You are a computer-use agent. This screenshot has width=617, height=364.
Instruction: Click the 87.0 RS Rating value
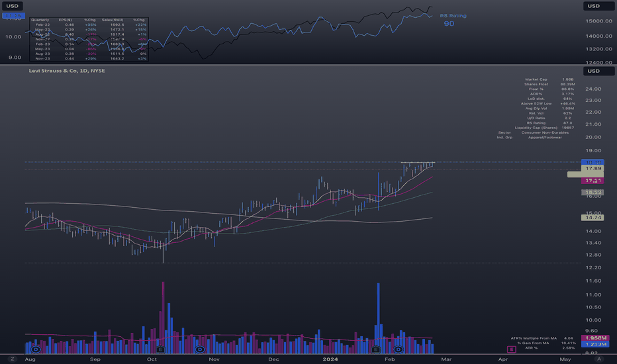(568, 123)
